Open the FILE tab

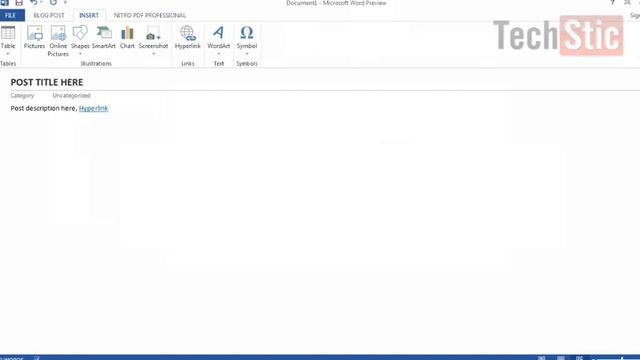12,15
